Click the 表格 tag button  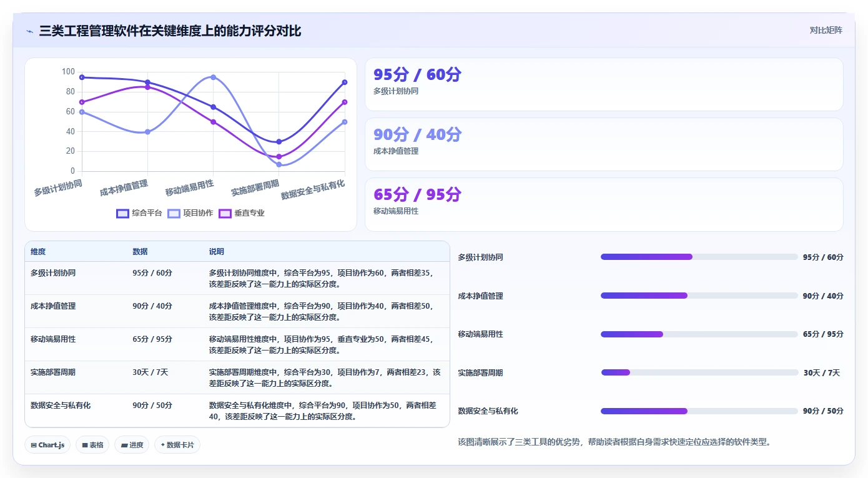click(92, 445)
